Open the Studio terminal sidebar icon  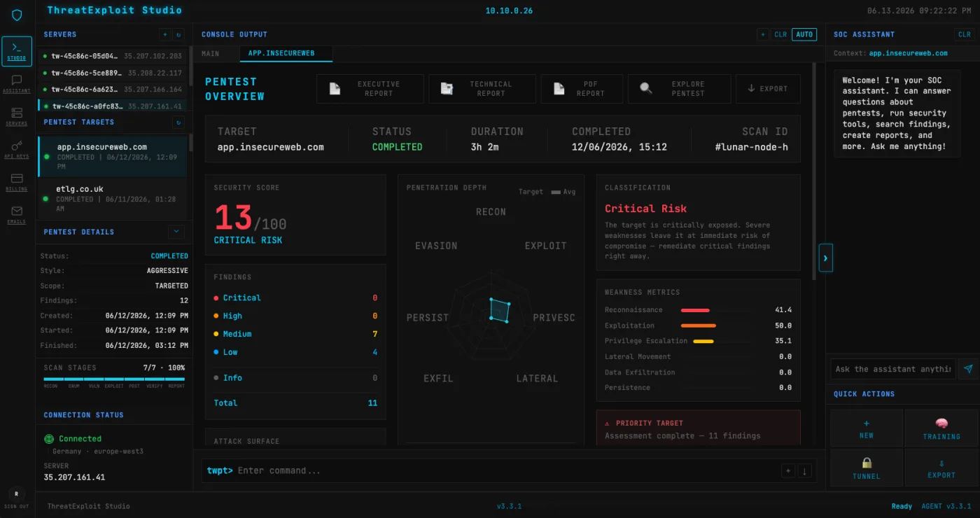[x=17, y=51]
